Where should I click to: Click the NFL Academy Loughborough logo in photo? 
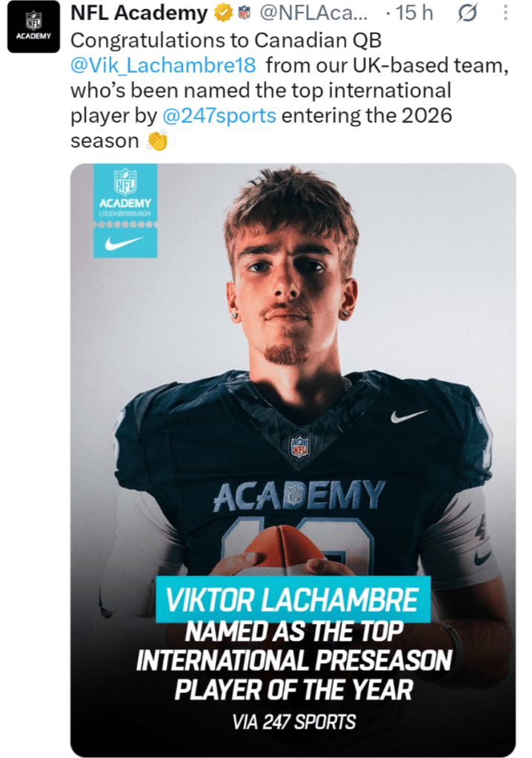pos(125,193)
